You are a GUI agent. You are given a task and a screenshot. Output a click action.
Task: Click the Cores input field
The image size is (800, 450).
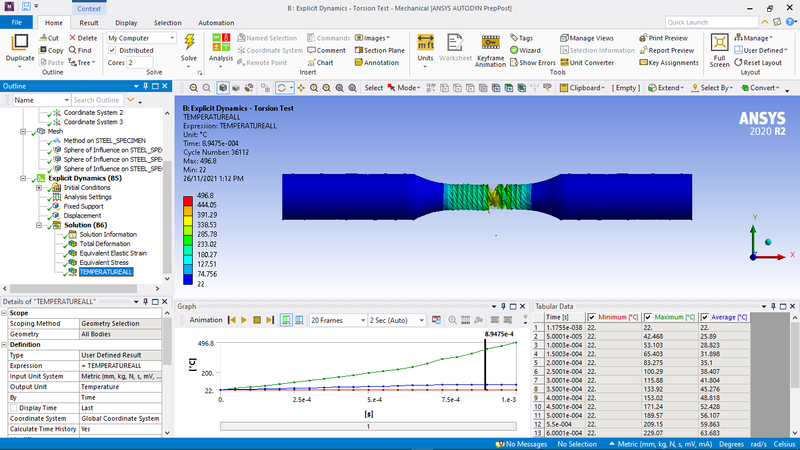point(140,62)
